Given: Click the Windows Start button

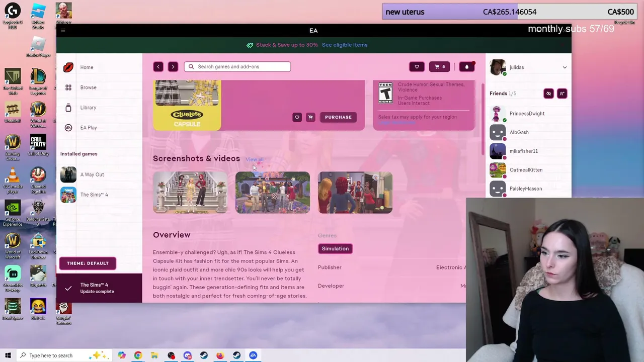Looking at the screenshot, I should (x=8, y=355).
